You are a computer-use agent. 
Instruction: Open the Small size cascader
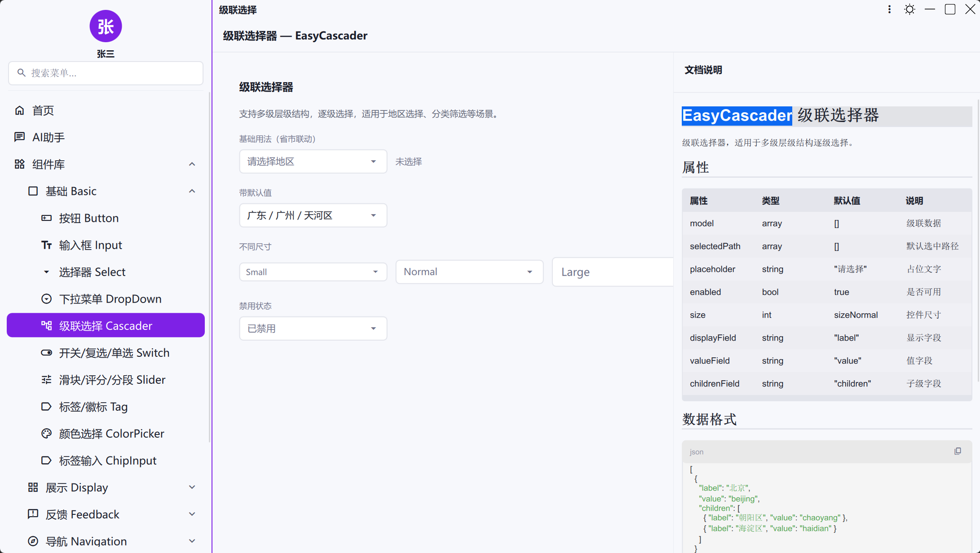[x=313, y=272]
